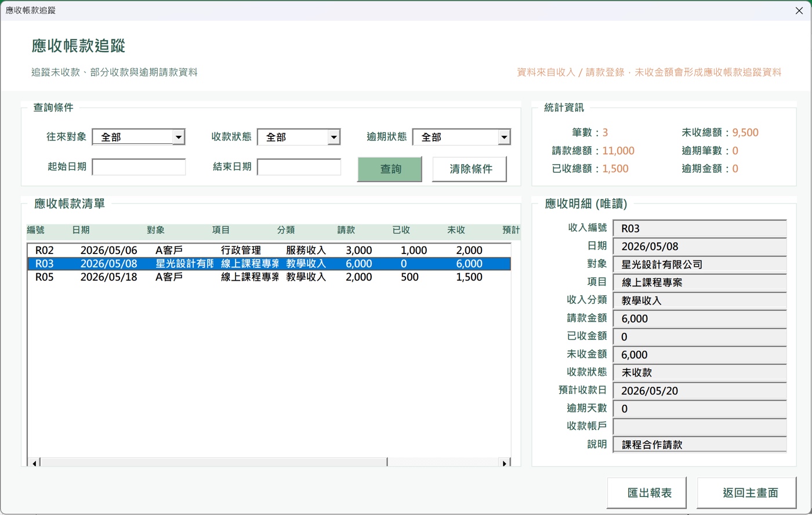Screen dimensions: 812x515
Task: Click the 分類 column header
Action: click(286, 230)
